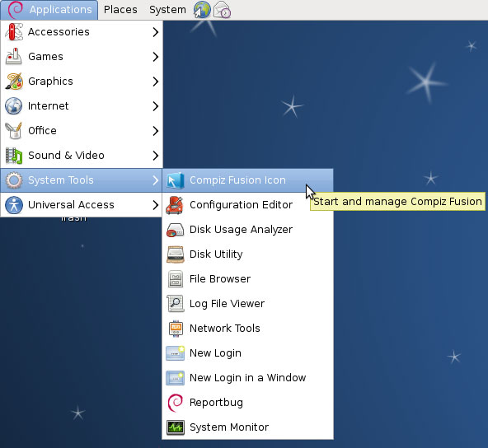This screenshot has width=488, height=448.
Task: Open the Applications menu in the panel
Action: 49,10
